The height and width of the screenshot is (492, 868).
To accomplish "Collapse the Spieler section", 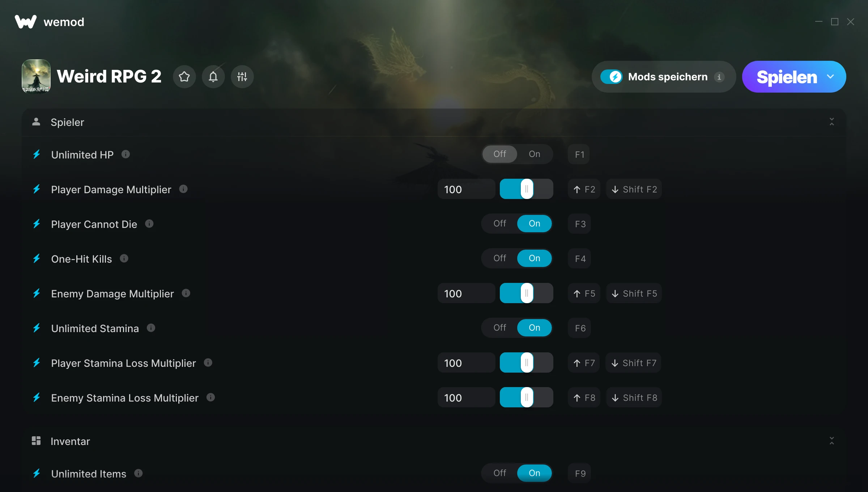I will pyautogui.click(x=832, y=122).
